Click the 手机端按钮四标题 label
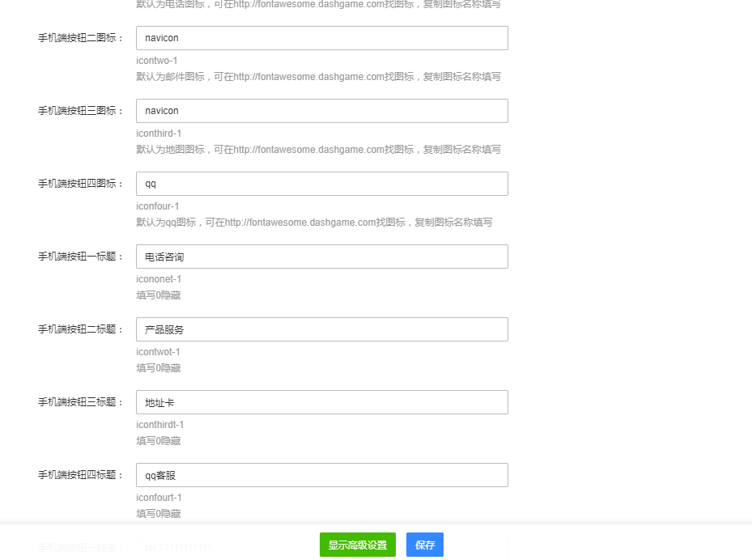 pos(81,475)
